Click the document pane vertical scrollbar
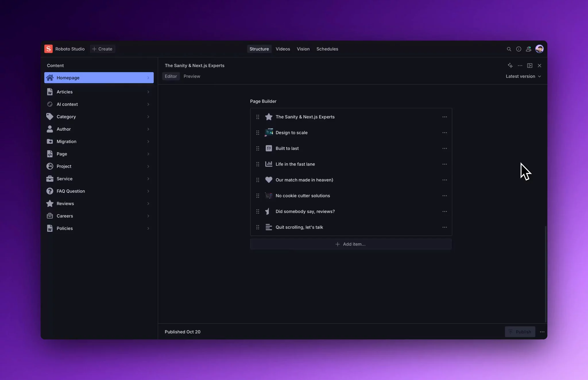Viewport: 588px width, 380px height. pos(546,274)
